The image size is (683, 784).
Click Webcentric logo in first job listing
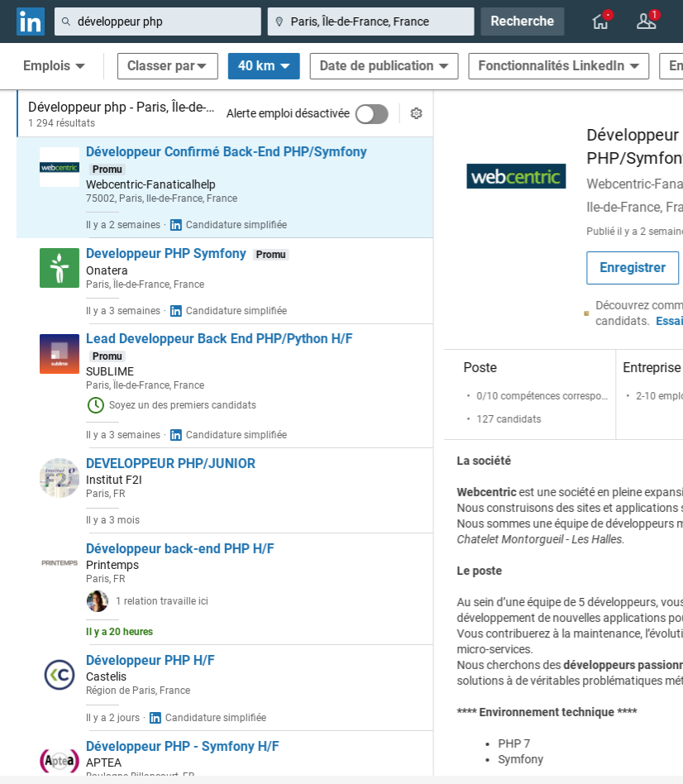(60, 167)
